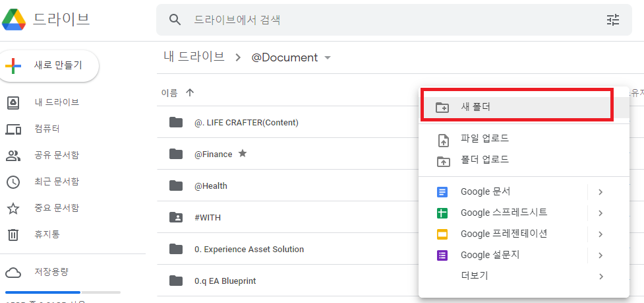This screenshot has width=644, height=303.
Task: Open 중요 문서함 in the sidebar
Action: (x=57, y=208)
